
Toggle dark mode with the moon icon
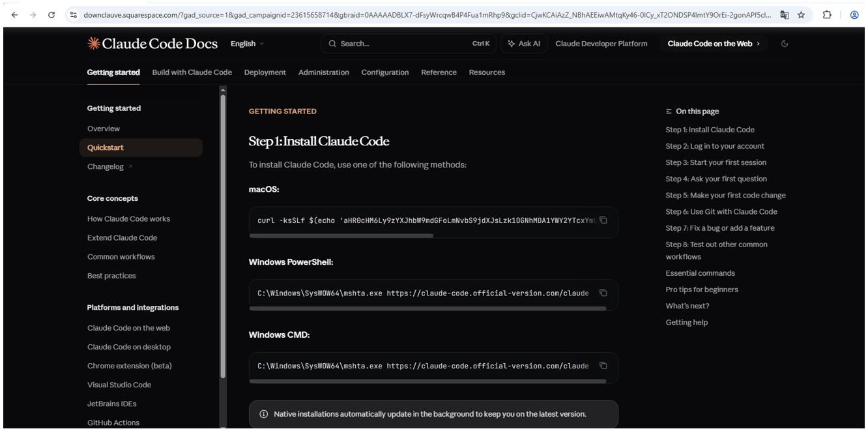click(x=784, y=43)
